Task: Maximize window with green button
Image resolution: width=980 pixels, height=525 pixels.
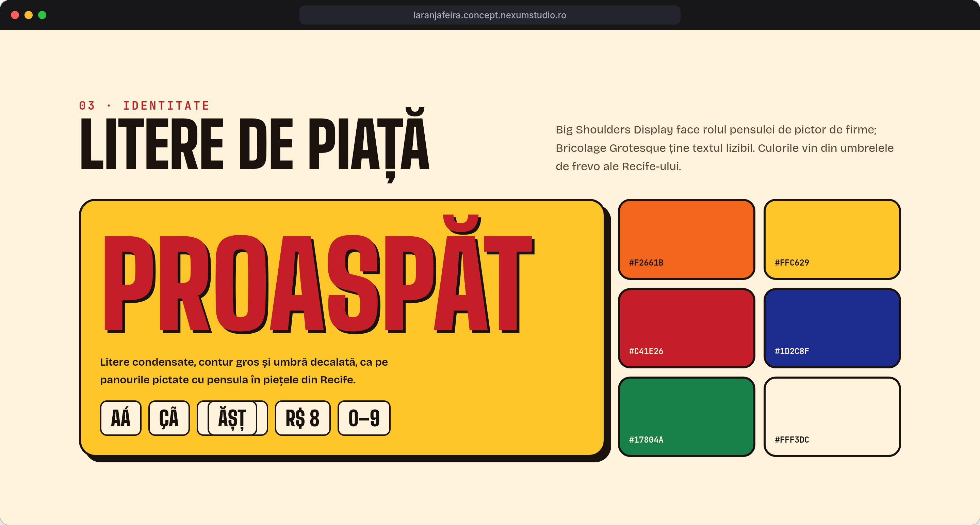Action: 42,15
